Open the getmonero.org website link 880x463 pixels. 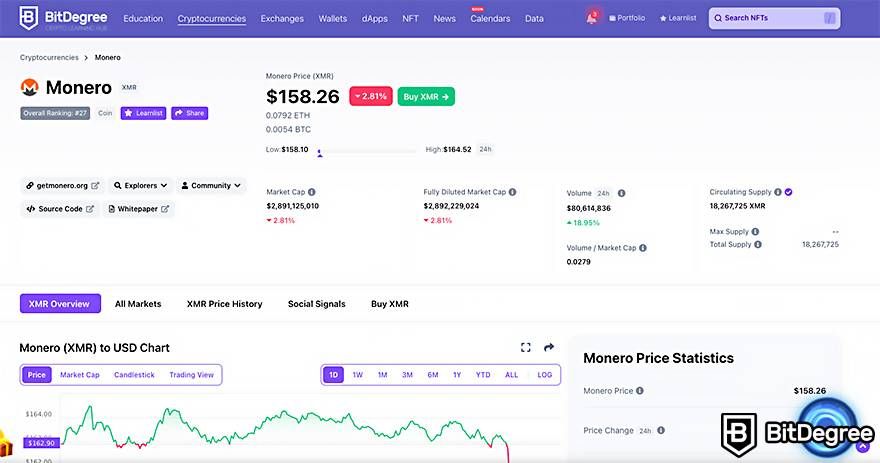pos(62,186)
